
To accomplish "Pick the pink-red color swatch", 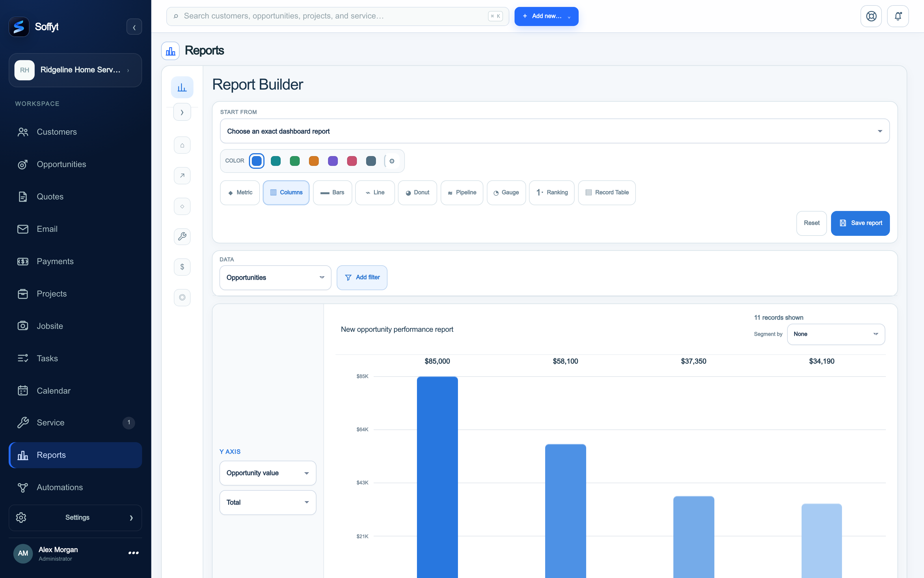I will pos(352,161).
